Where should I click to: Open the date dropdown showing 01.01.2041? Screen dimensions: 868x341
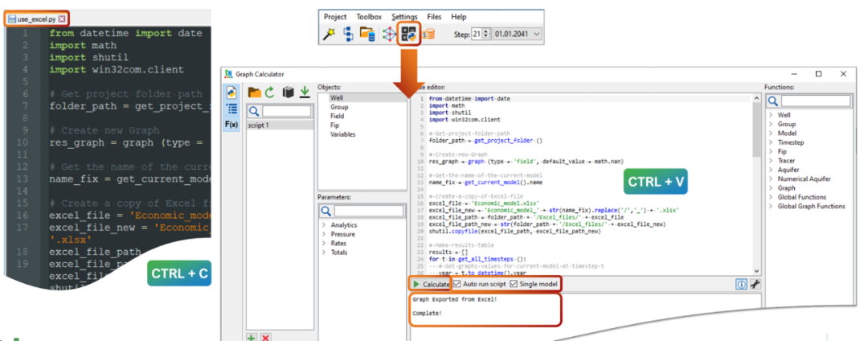click(x=518, y=34)
